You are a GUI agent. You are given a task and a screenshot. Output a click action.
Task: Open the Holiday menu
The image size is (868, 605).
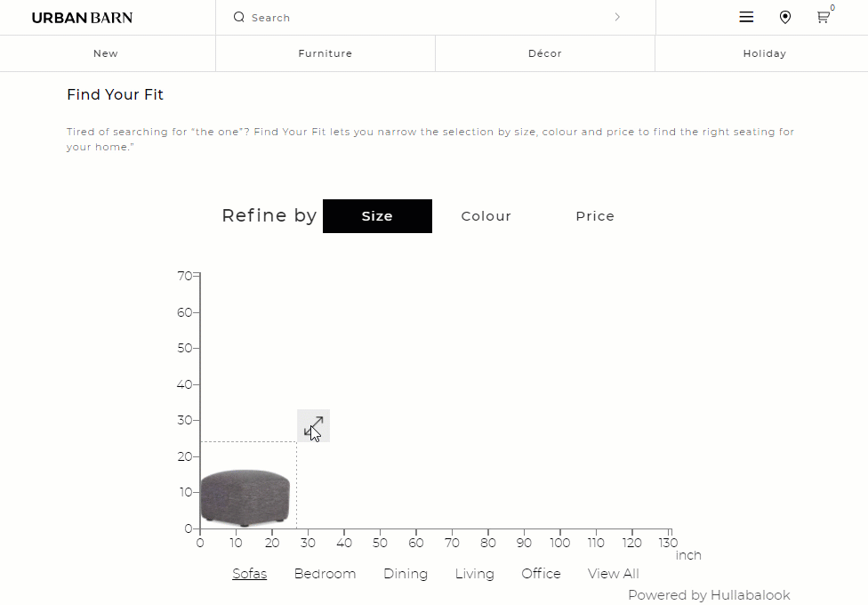765,53
